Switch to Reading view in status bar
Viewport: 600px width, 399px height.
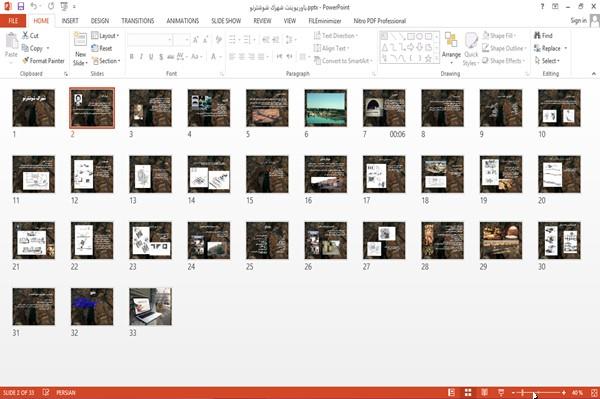484,392
